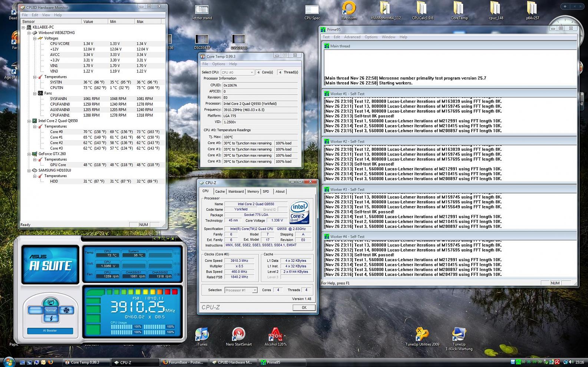Open the Processor #1 selection dropdown in CPU-Z
Screen dimensions: 588x367
241,290
